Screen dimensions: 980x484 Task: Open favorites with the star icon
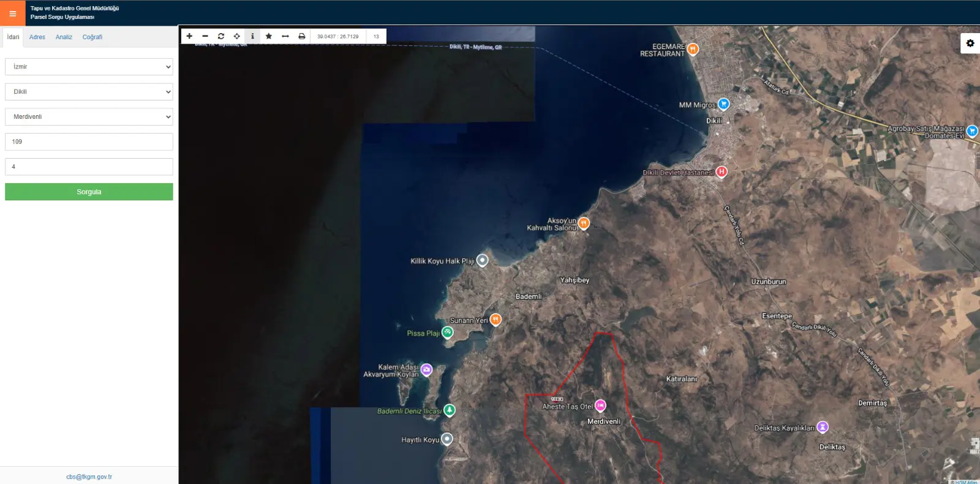coord(268,36)
